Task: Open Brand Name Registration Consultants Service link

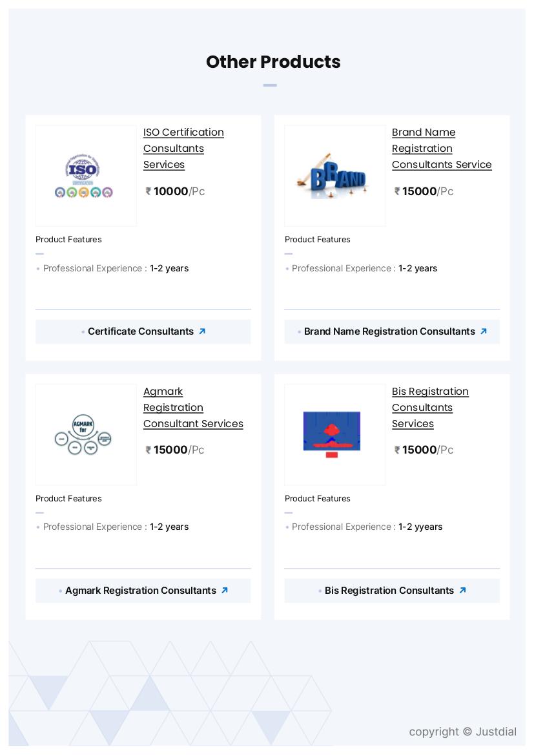Action: pyautogui.click(x=442, y=149)
